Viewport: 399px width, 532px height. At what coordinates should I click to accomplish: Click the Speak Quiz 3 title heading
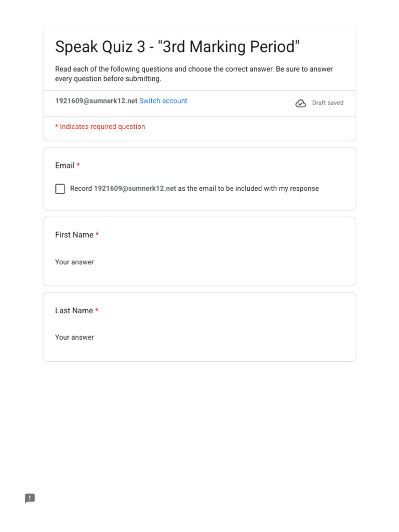(177, 47)
